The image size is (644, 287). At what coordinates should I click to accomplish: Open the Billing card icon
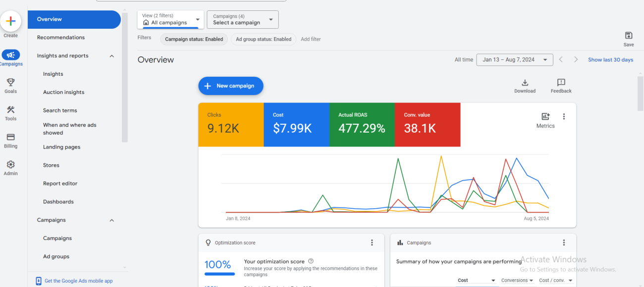(x=10, y=137)
